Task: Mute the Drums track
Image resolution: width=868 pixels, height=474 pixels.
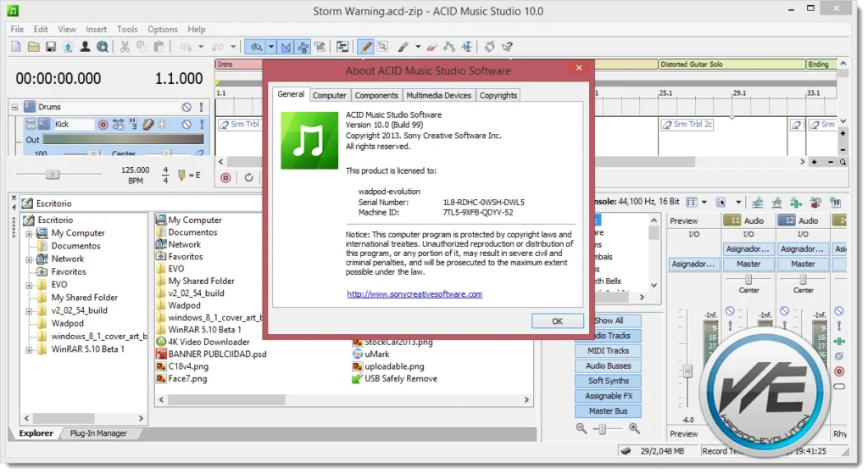Action: pos(186,108)
